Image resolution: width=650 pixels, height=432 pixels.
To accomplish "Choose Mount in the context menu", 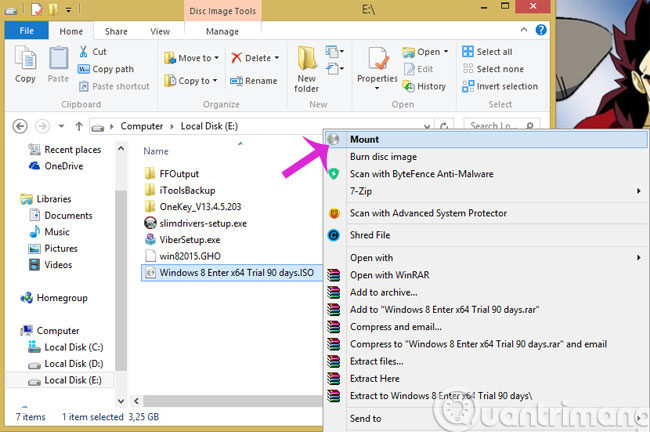I will point(485,139).
